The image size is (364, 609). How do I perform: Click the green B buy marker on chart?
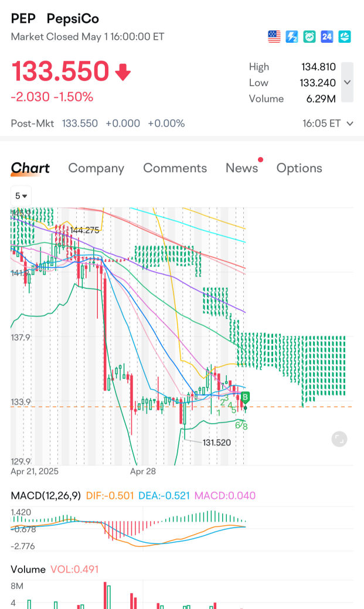[246, 396]
